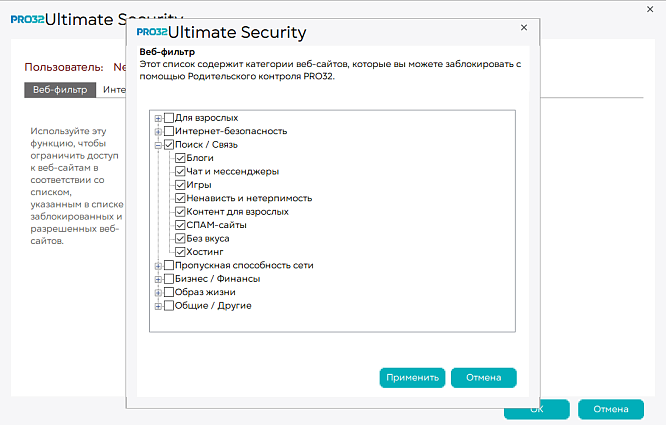Check the Для взрослых category checkbox
Image resolution: width=666 pixels, height=425 pixels.
point(169,118)
